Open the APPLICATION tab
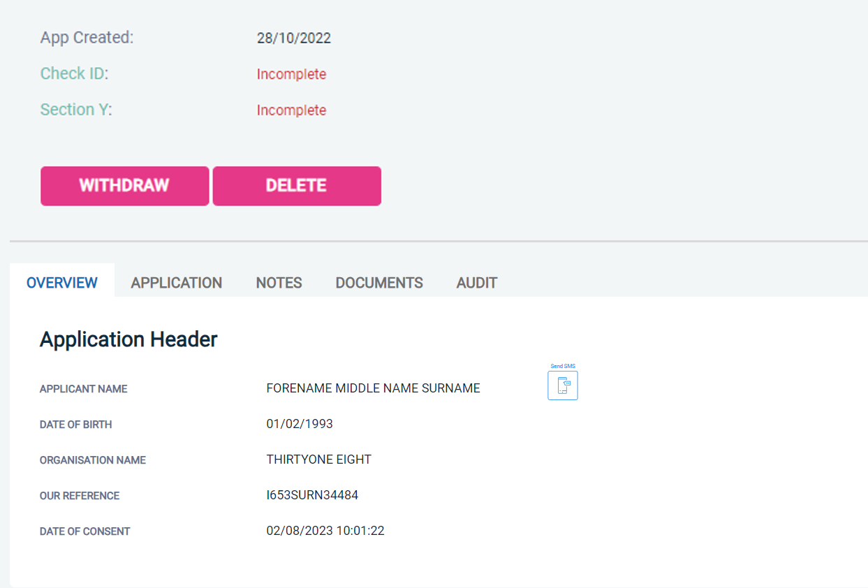This screenshot has height=588, width=868. (x=177, y=283)
